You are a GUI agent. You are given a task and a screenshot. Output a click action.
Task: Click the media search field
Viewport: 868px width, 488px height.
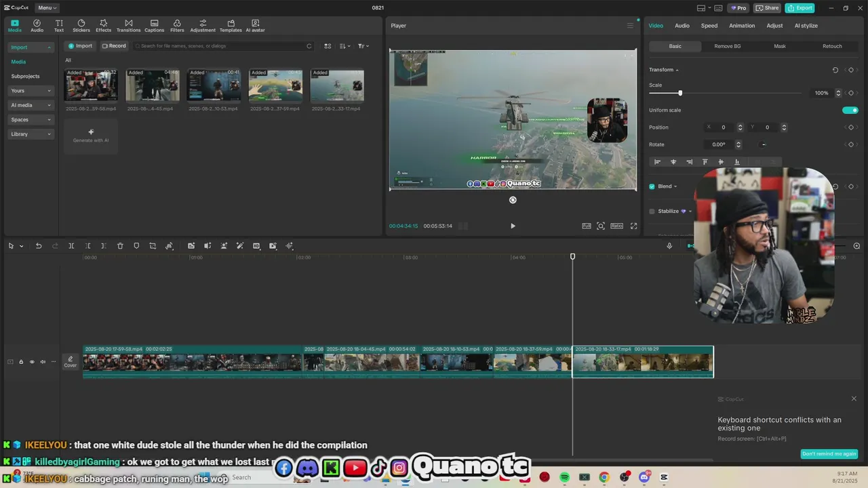point(222,46)
